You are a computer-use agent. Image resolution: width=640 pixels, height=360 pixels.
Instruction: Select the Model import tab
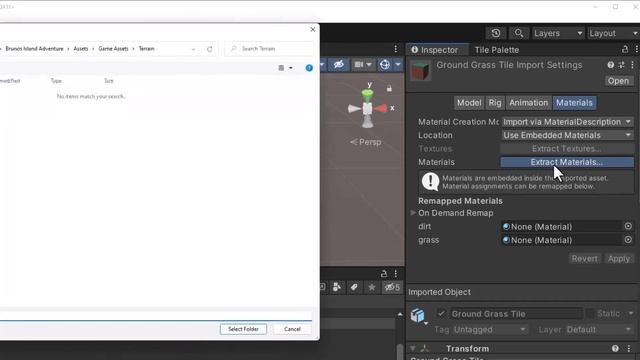(469, 103)
